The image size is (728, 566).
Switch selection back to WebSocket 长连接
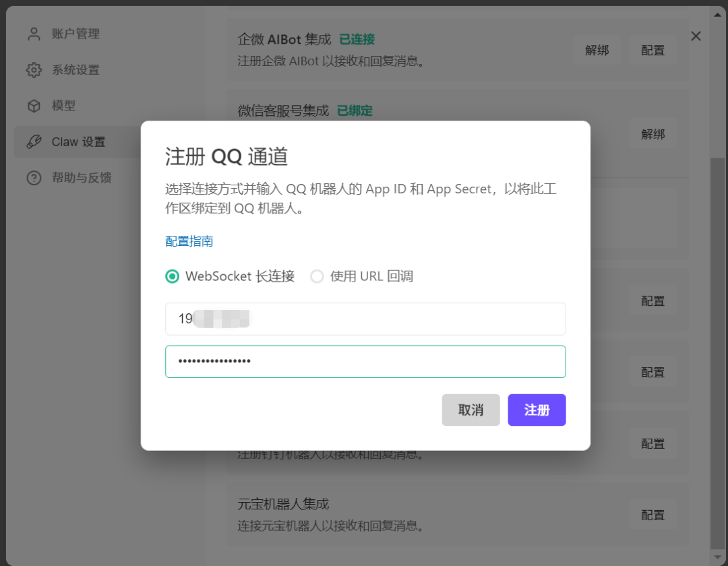(172, 276)
